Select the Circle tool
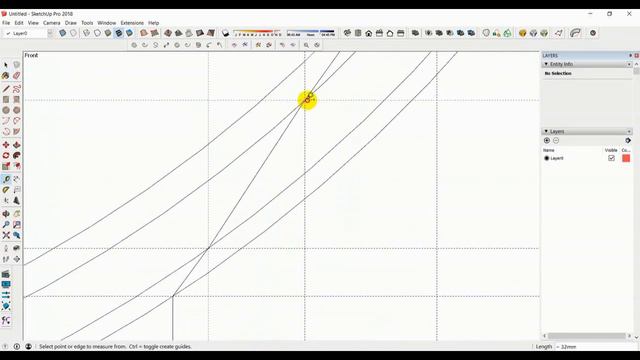This screenshot has height=360, width=640. pyautogui.click(x=6, y=110)
